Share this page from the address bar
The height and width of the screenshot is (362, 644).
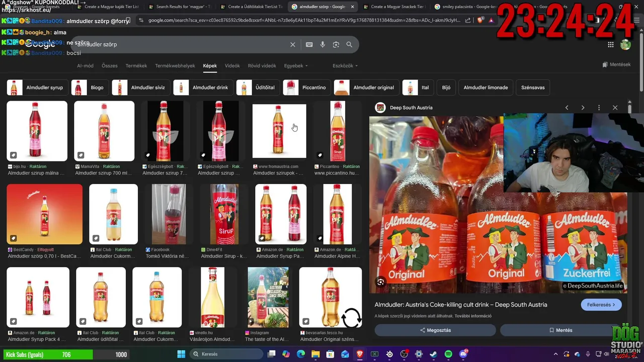point(468,20)
